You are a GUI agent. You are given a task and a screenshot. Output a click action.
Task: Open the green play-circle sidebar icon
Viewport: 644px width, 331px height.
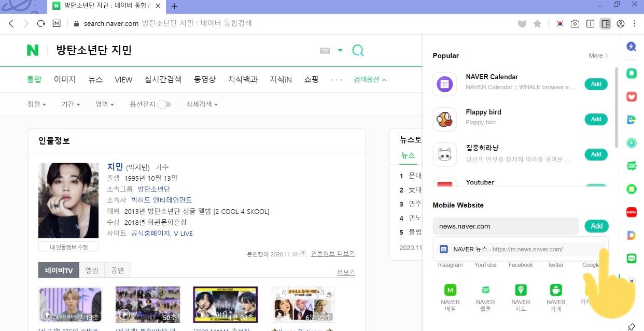[631, 142]
